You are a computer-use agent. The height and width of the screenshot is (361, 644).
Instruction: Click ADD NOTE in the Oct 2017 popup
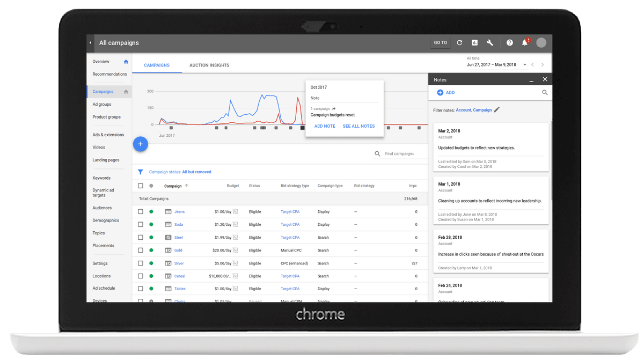[x=324, y=126]
